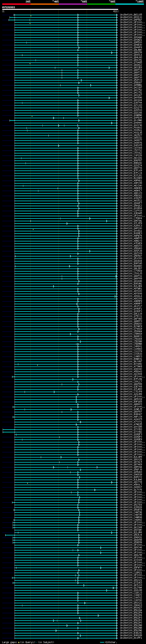Open hit UniRef100_Q84LN3

pyautogui.click(x=131, y=58)
